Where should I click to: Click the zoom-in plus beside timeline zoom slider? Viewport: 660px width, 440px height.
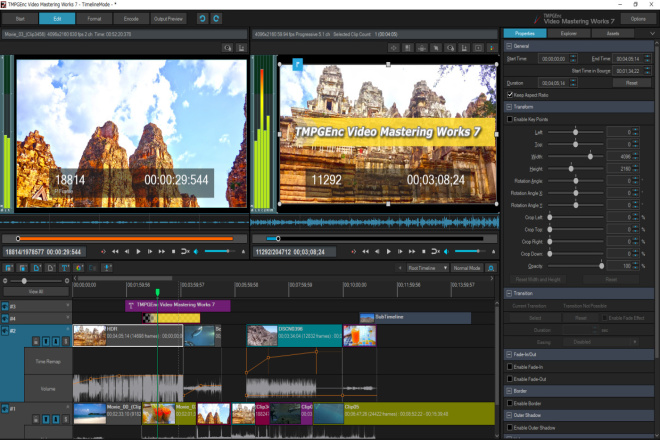67,280
